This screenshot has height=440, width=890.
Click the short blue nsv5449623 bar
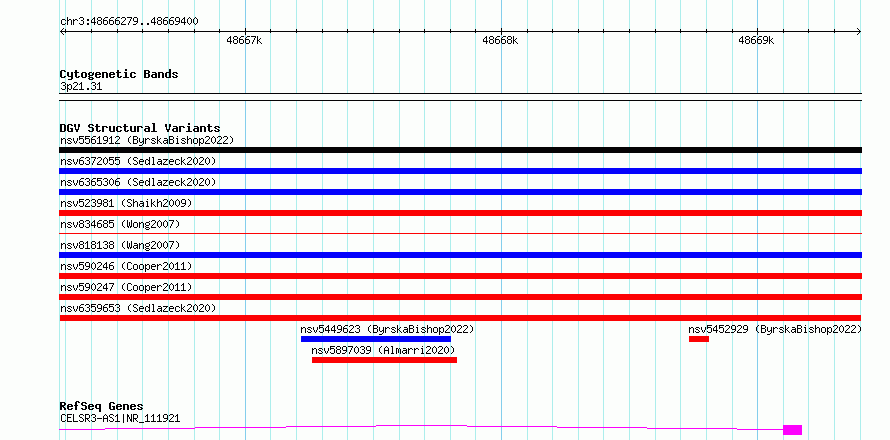tap(376, 339)
